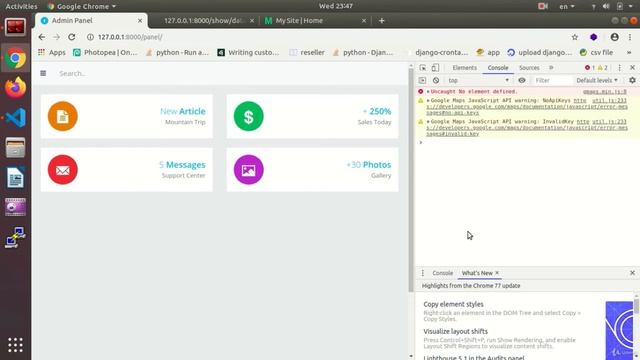The image size is (640, 360).
Task: Click the Activities button
Action: tap(21, 6)
